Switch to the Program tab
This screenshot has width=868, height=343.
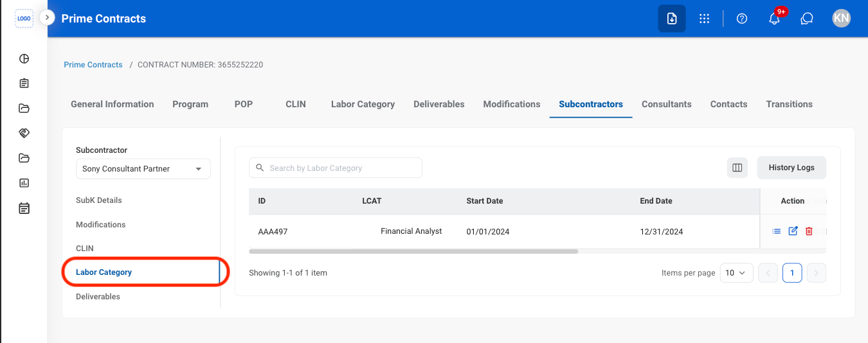190,104
